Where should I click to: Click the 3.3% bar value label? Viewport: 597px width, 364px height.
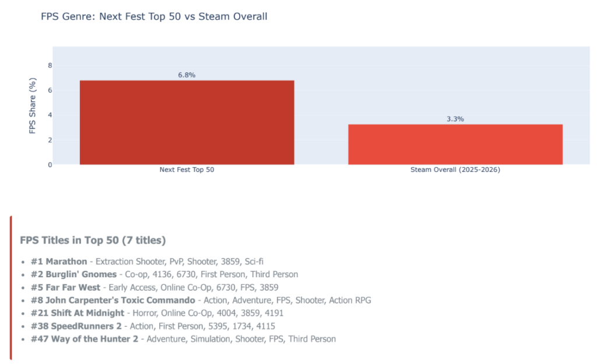(x=455, y=119)
